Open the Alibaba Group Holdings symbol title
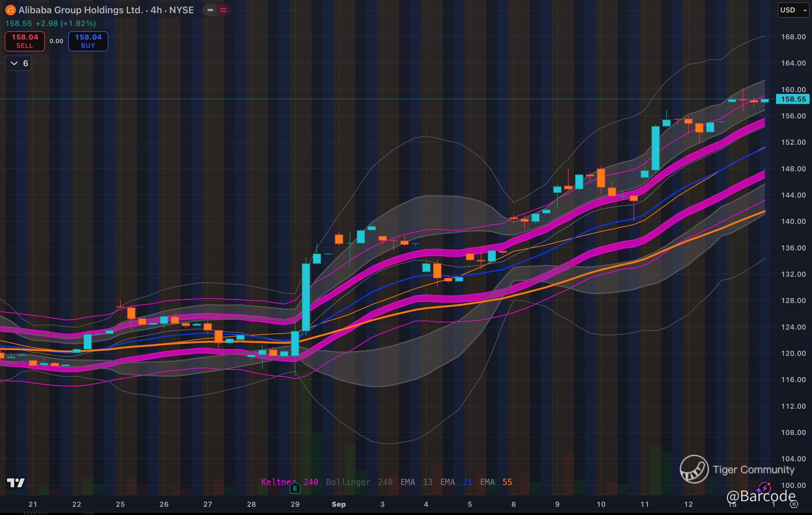 pyautogui.click(x=106, y=10)
